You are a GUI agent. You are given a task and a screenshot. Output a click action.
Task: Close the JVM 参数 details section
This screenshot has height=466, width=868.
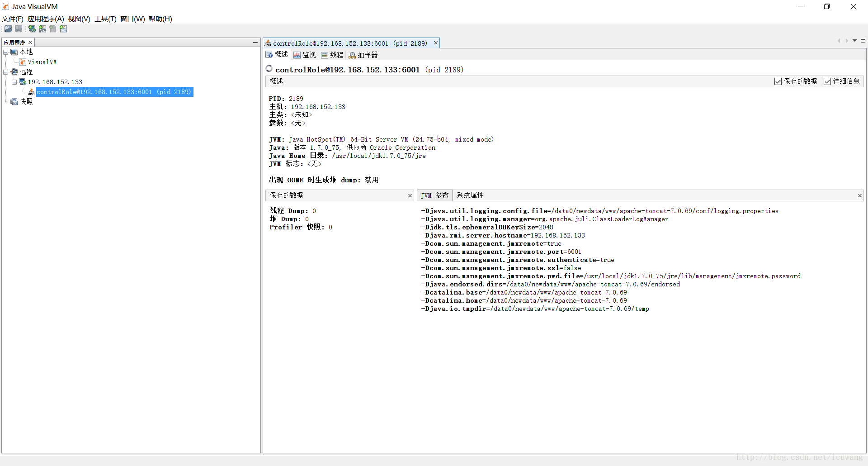860,196
